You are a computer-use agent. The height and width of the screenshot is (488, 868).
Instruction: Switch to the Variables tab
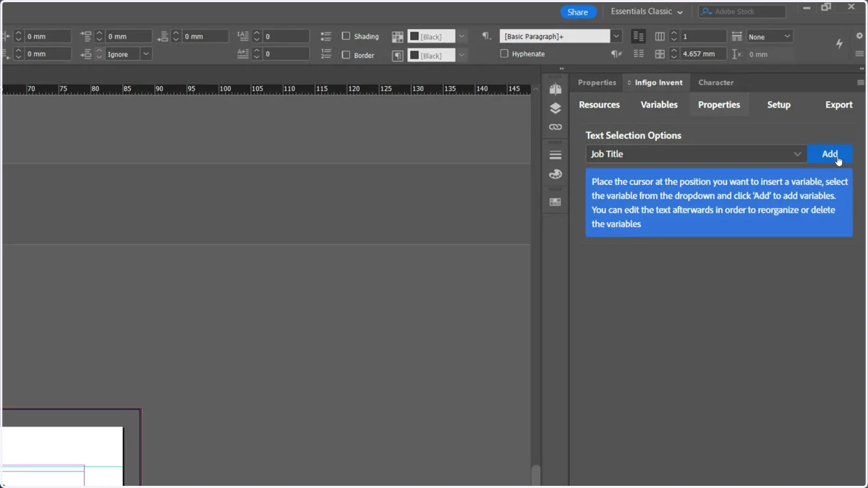659,105
